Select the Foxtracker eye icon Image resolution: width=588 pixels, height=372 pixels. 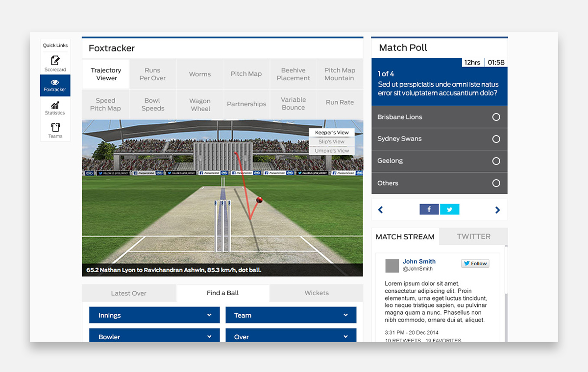click(x=55, y=82)
